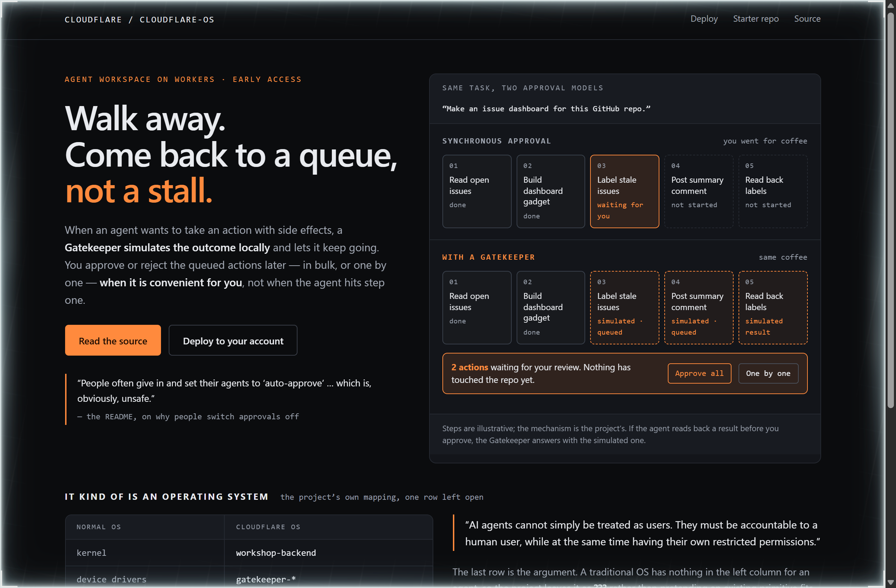Click the scrollbar up arrow
This screenshot has height=588, width=896.
pyautogui.click(x=890, y=6)
